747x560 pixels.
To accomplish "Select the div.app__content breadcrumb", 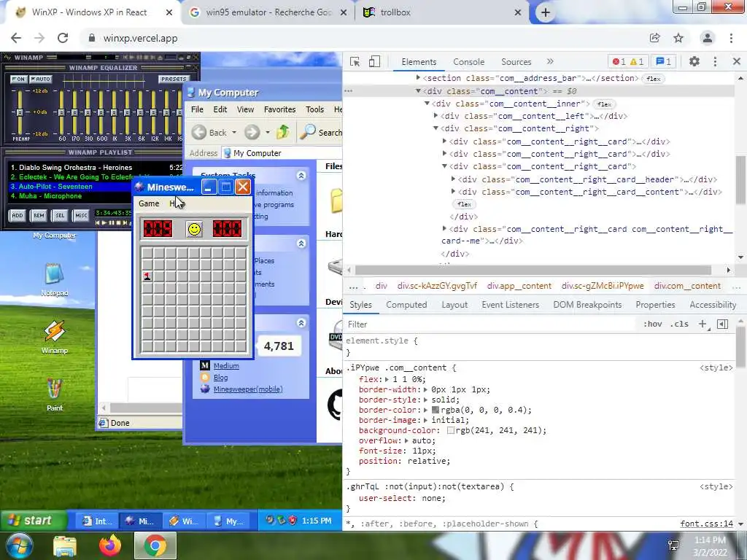I will [519, 286].
